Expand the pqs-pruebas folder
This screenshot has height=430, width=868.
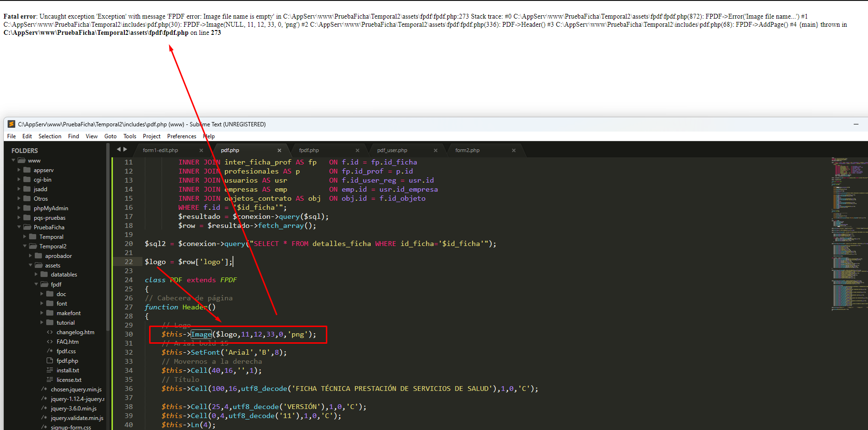pos(19,218)
